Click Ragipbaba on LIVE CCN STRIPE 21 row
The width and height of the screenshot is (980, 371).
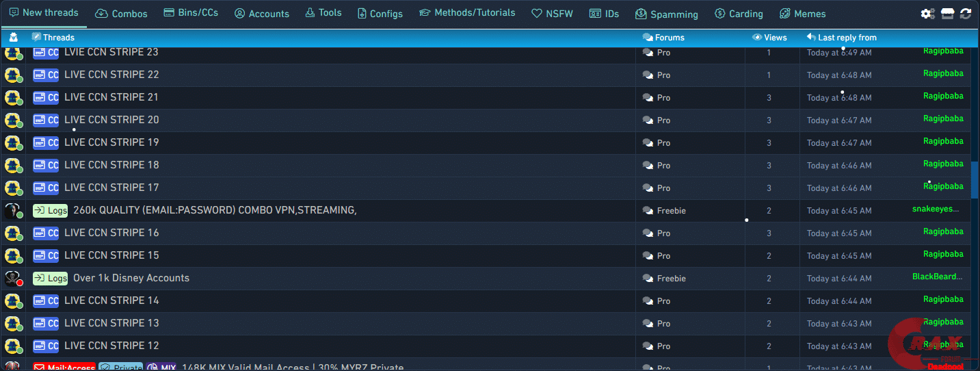point(943,96)
